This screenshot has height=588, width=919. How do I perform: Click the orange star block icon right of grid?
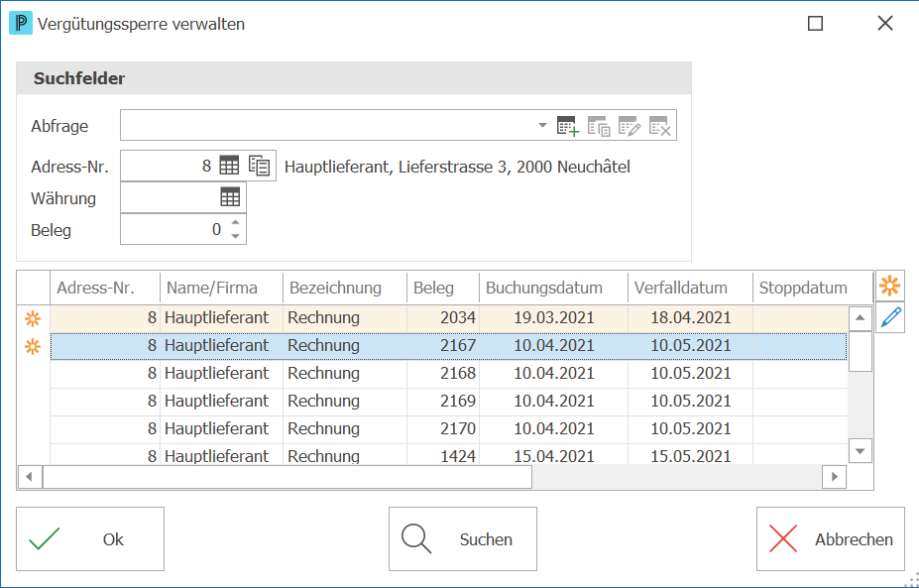point(889,287)
